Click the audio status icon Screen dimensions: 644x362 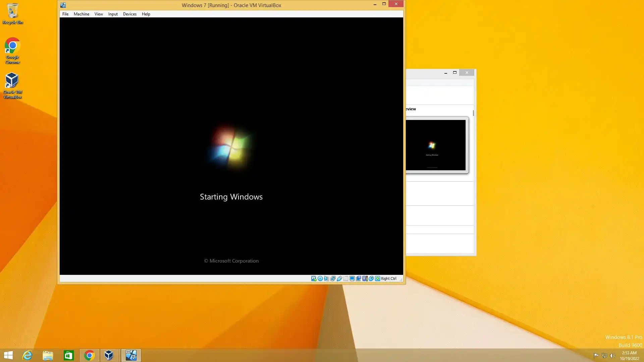pyautogui.click(x=326, y=279)
